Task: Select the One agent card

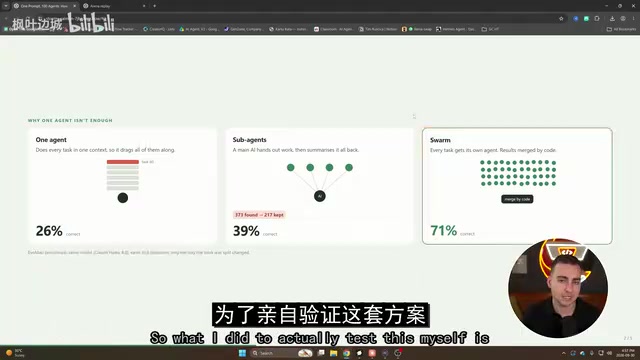Action: (x=122, y=186)
